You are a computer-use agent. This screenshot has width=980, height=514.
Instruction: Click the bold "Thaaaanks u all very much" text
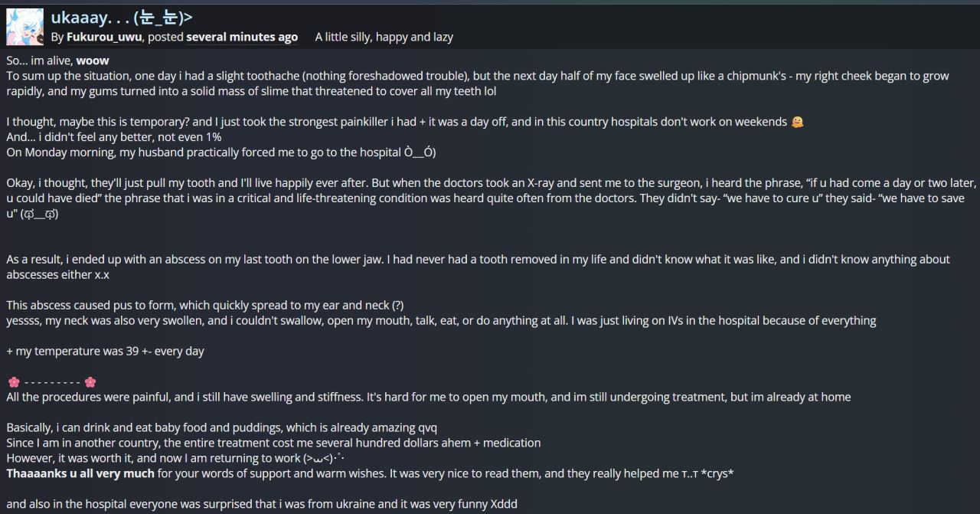click(x=80, y=474)
